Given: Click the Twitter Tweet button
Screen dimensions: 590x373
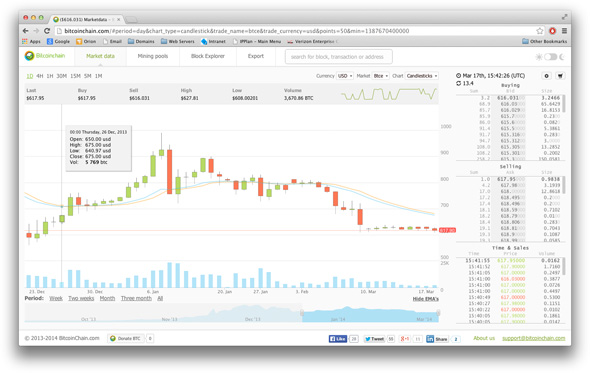Looking at the screenshot, I should coord(374,339).
